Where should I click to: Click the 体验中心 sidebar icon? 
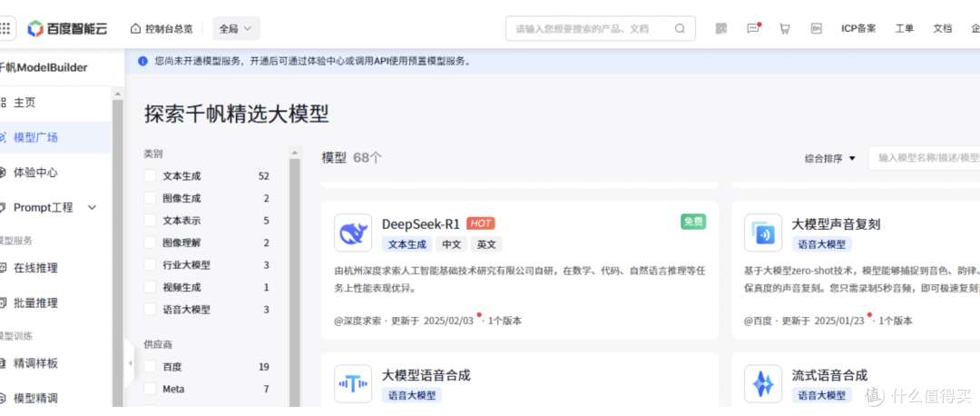(3, 173)
